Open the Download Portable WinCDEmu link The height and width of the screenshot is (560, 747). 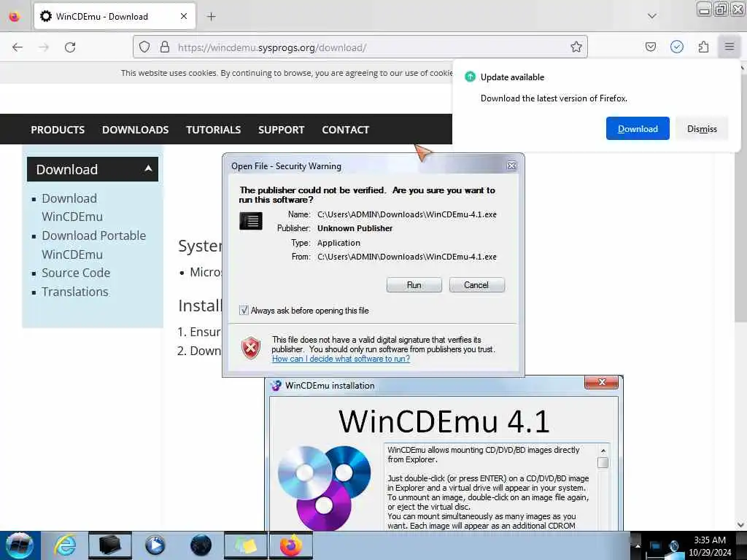[x=93, y=245]
